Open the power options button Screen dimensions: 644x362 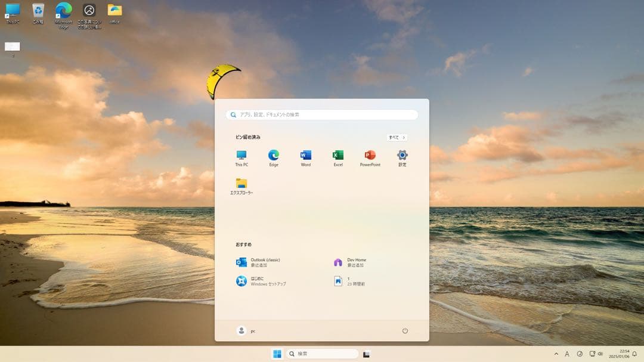[405, 330]
